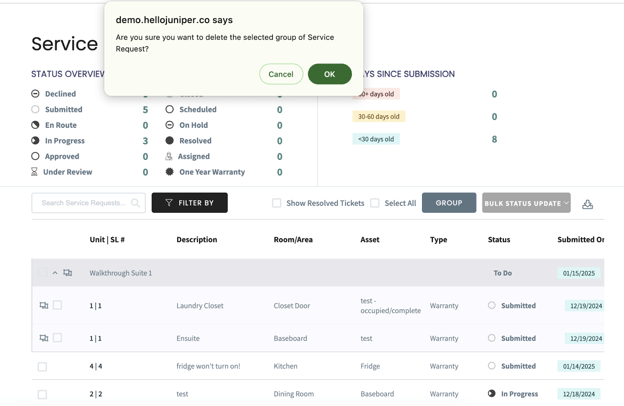Click the To Do status of Walkthrough Suite 1
Image resolution: width=624 pixels, height=406 pixels.
click(503, 273)
